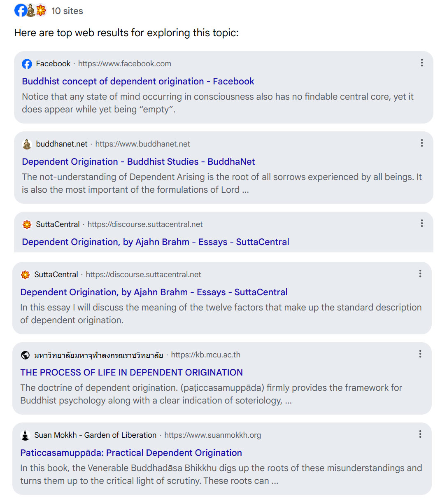Click the https://www.suanmokkh.org URL text
The image size is (440, 504).
click(x=212, y=435)
